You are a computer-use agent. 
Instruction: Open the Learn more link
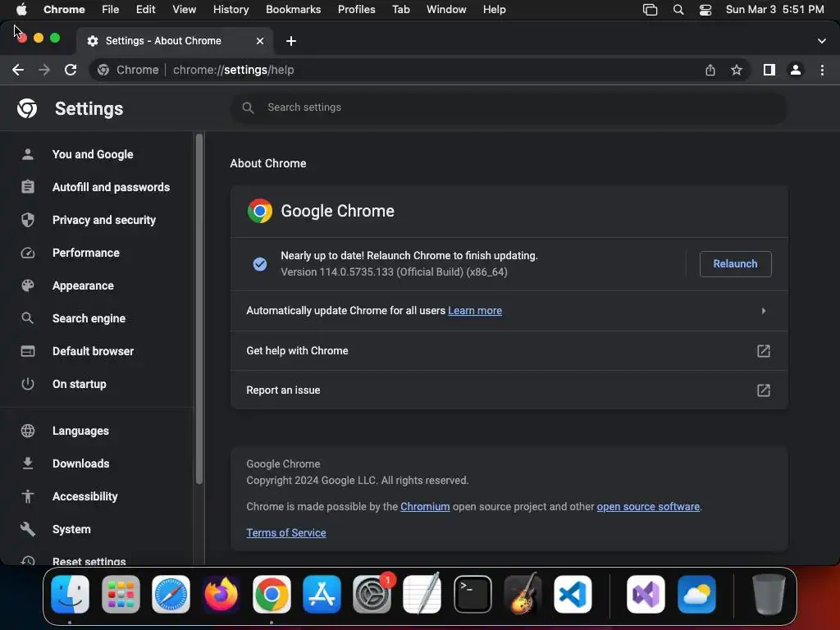tap(475, 311)
